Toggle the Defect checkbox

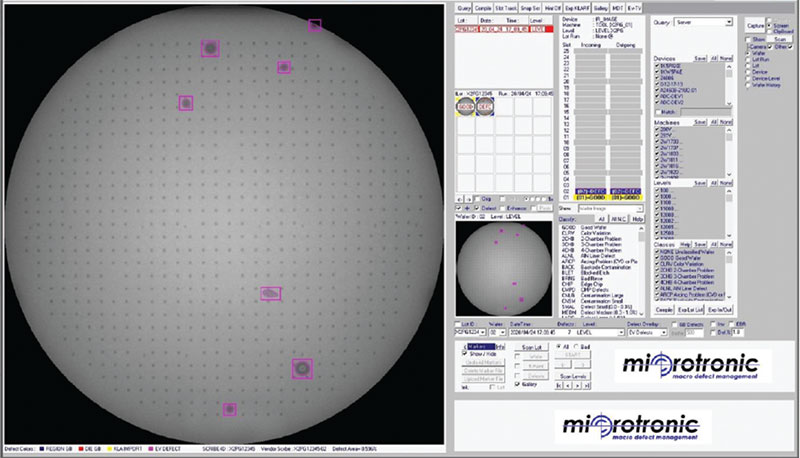click(x=477, y=209)
